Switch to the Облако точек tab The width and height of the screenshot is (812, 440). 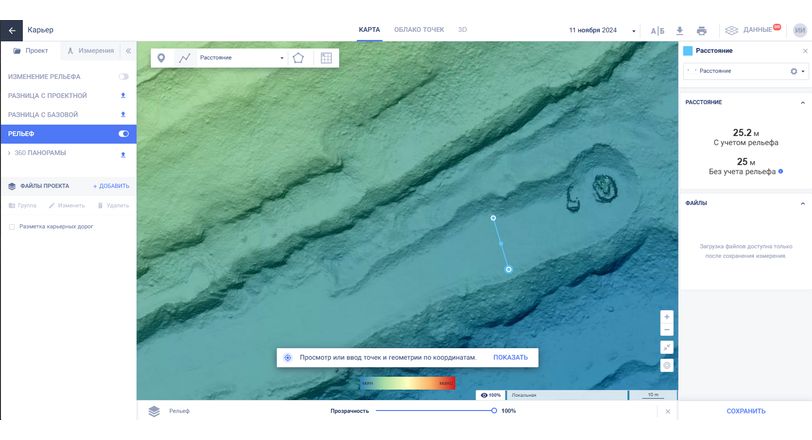pos(419,30)
